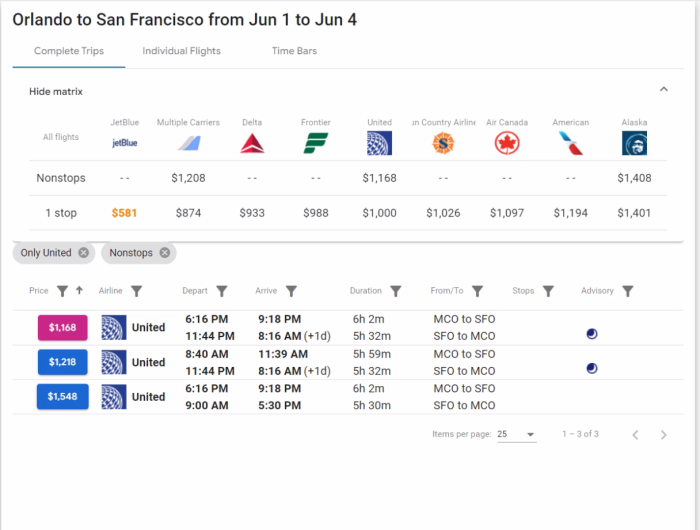
Task: Select United 1 stop fare $1,000
Action: [379, 213]
